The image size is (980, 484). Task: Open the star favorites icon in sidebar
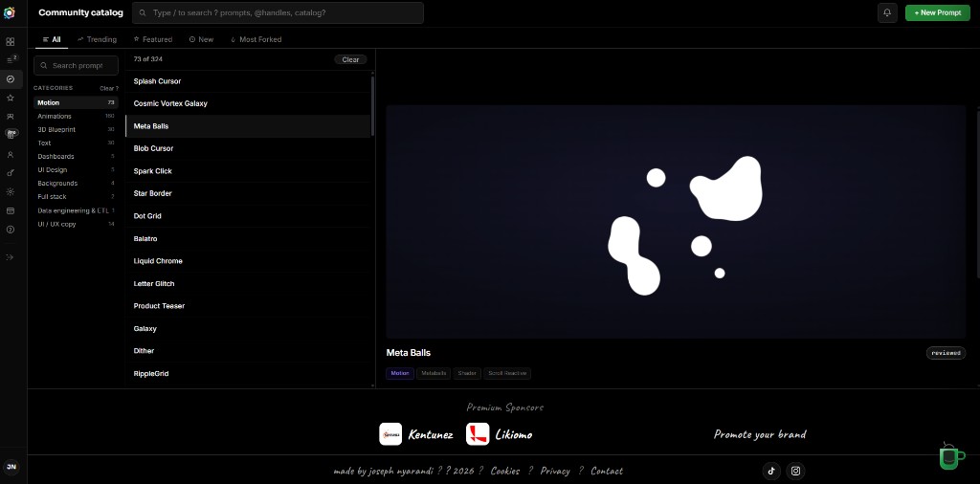click(x=10, y=99)
